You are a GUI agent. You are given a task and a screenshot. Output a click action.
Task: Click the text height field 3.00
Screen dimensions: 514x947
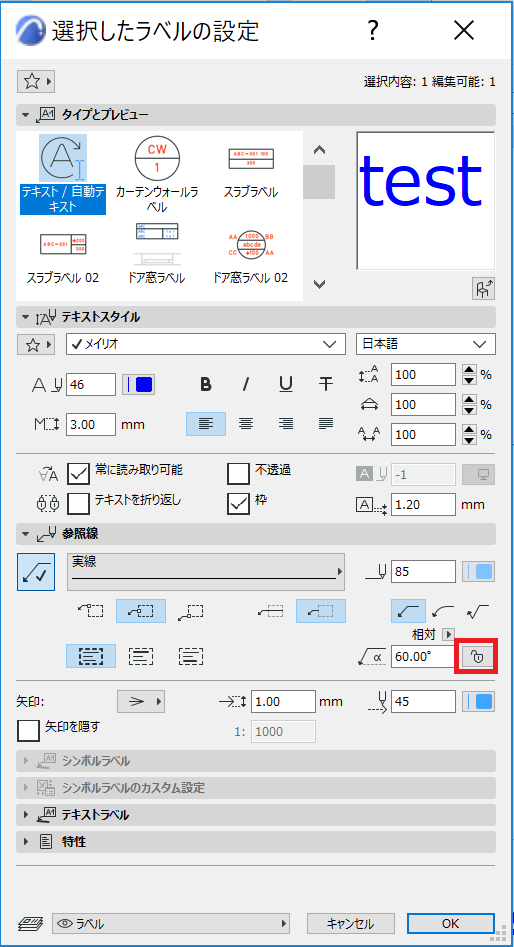(x=91, y=425)
